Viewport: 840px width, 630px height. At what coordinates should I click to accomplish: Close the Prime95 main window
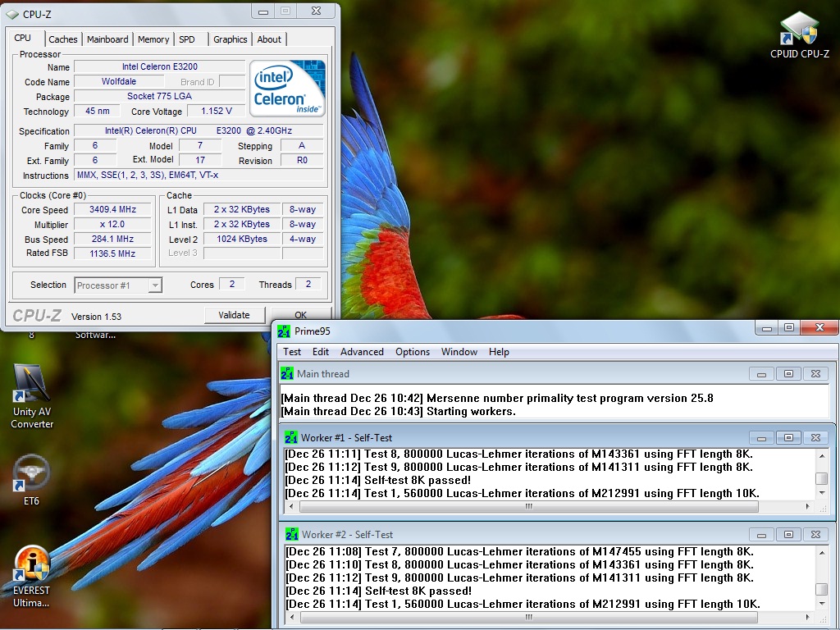point(819,327)
